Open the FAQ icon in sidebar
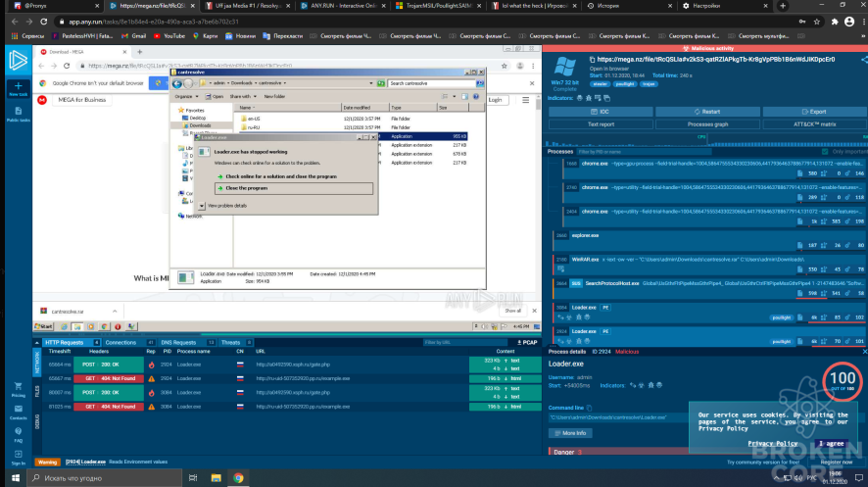Image resolution: width=868 pixels, height=487 pixels. pos(19,431)
